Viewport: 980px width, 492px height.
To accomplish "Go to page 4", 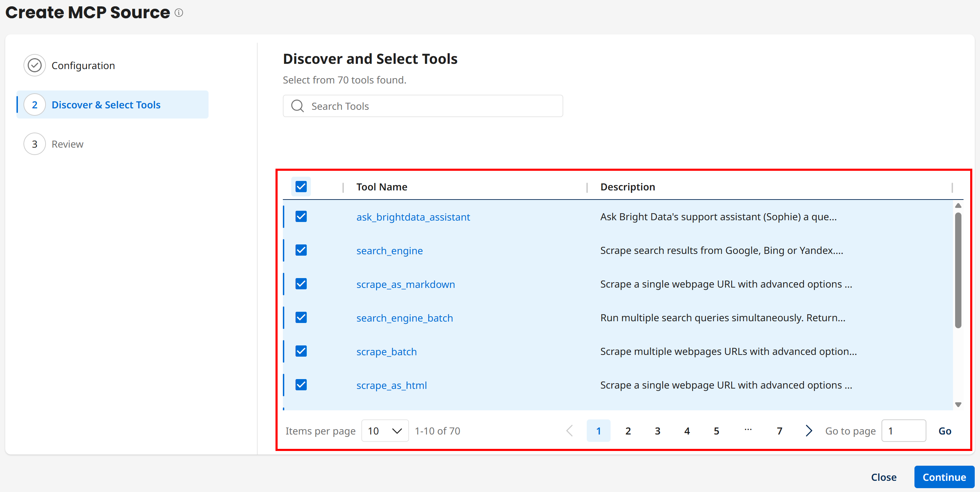I will pos(687,431).
